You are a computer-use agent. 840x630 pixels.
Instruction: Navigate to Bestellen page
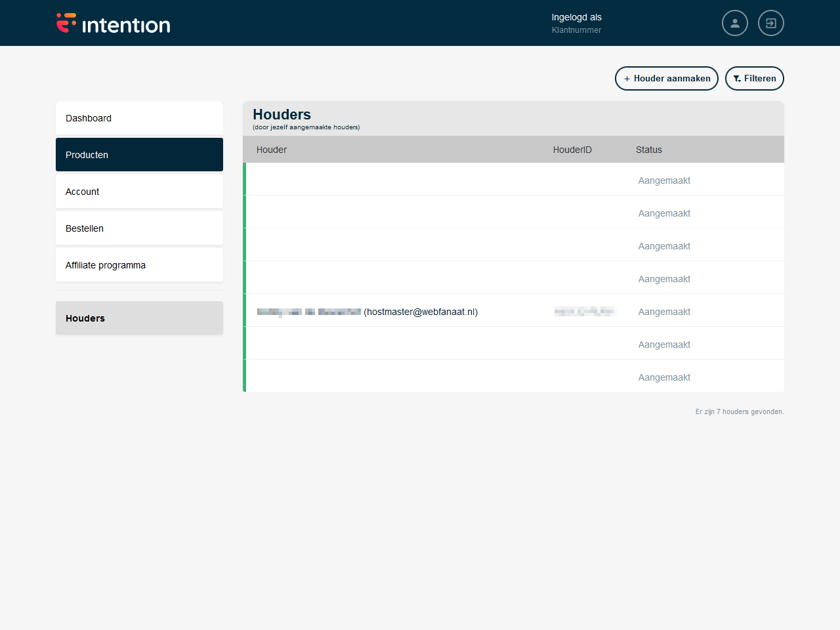click(139, 228)
